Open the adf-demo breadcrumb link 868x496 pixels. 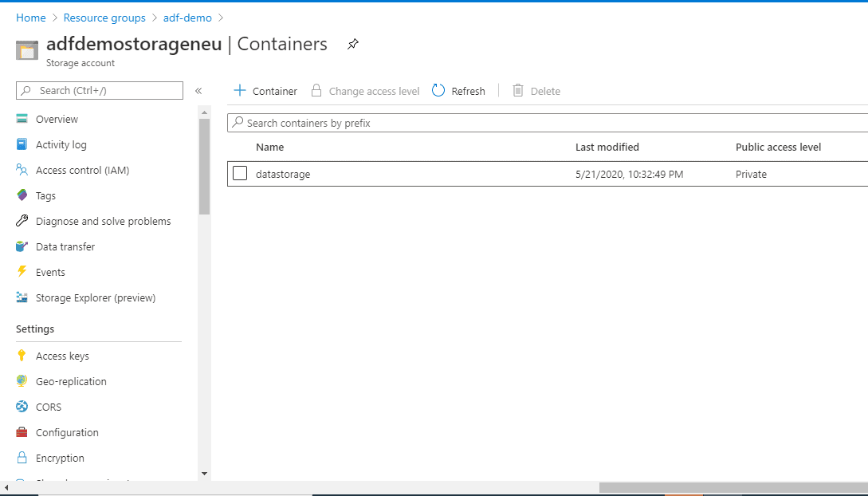187,18
